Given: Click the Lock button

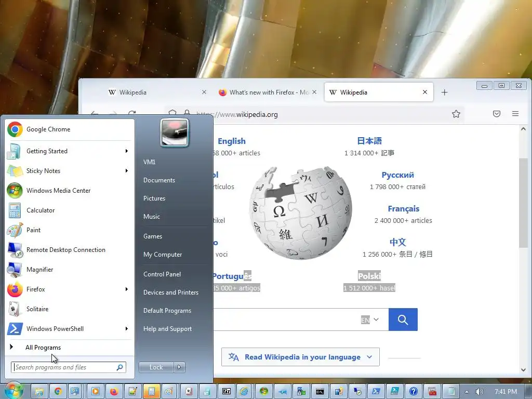Looking at the screenshot, I should (x=156, y=367).
